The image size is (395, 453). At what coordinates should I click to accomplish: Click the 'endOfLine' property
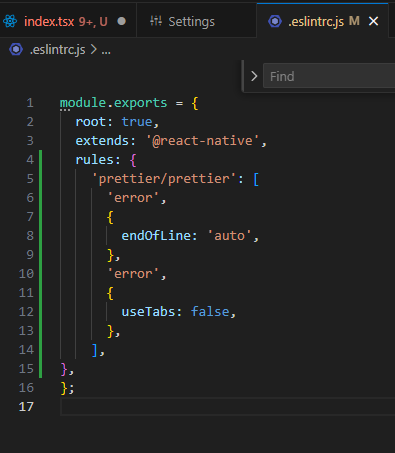[x=156, y=236]
